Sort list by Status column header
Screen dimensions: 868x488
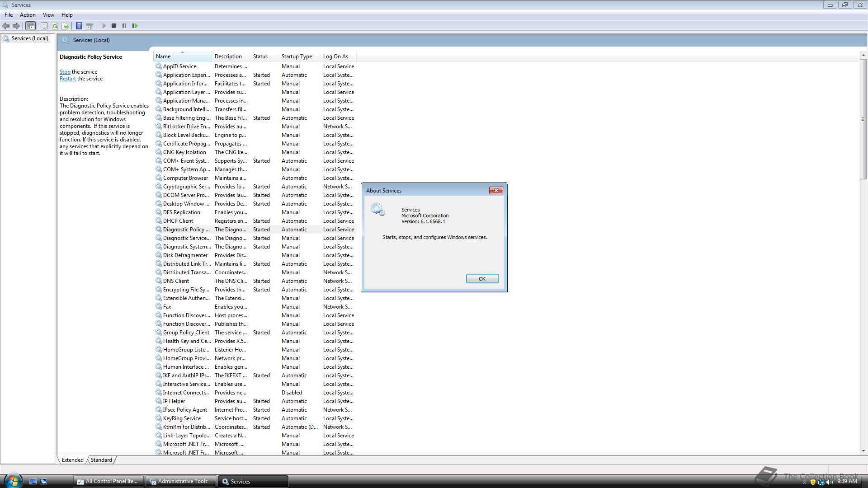tap(264, 56)
